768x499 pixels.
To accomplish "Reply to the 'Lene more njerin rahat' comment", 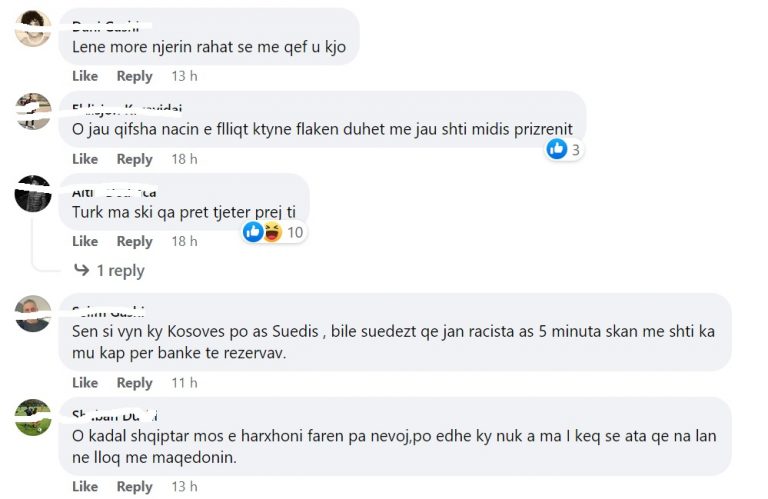I will (x=135, y=76).
